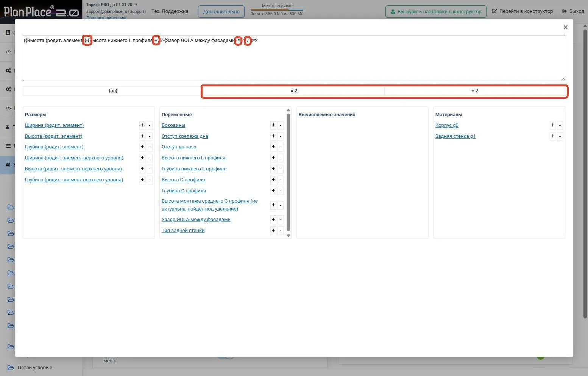Image resolution: width=588 pixels, height=376 pixels.
Task: Open Тех. Поддержка in the header
Action: point(170,11)
